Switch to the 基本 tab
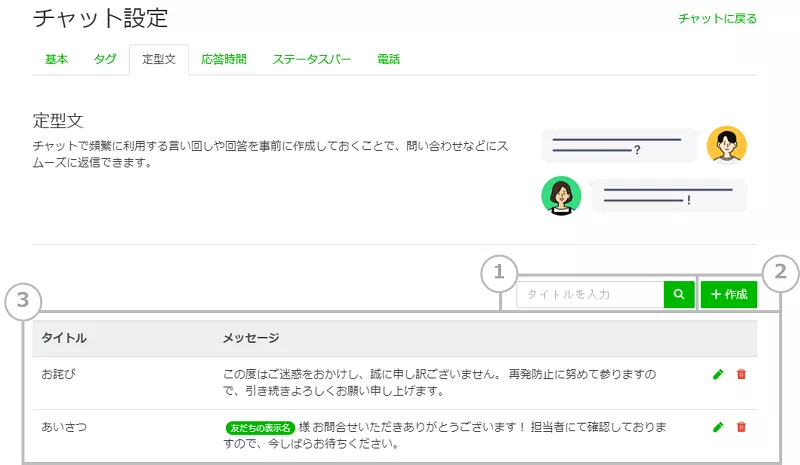This screenshot has width=800, height=465. [56, 60]
